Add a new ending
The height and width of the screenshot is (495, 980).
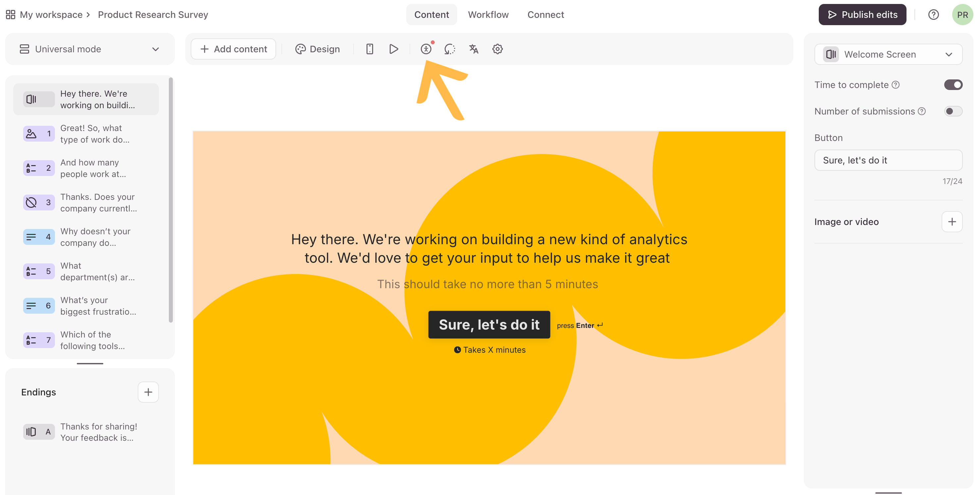(x=148, y=392)
